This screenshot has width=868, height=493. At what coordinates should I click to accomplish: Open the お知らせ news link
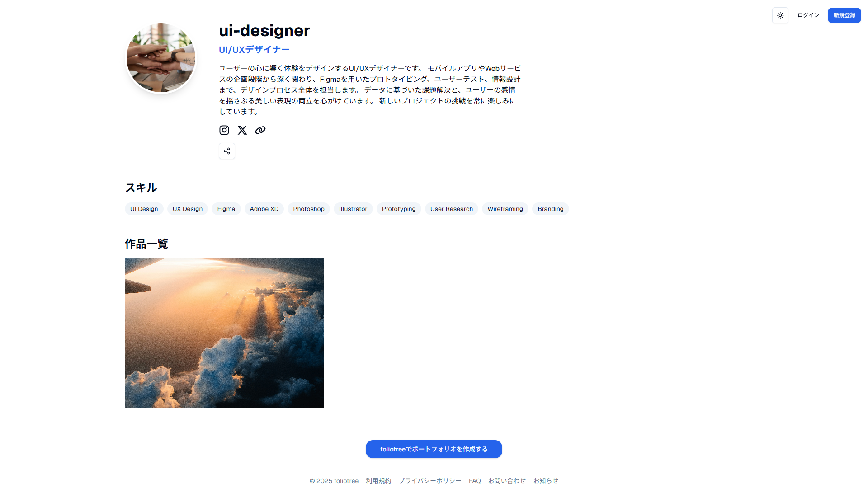tap(546, 481)
